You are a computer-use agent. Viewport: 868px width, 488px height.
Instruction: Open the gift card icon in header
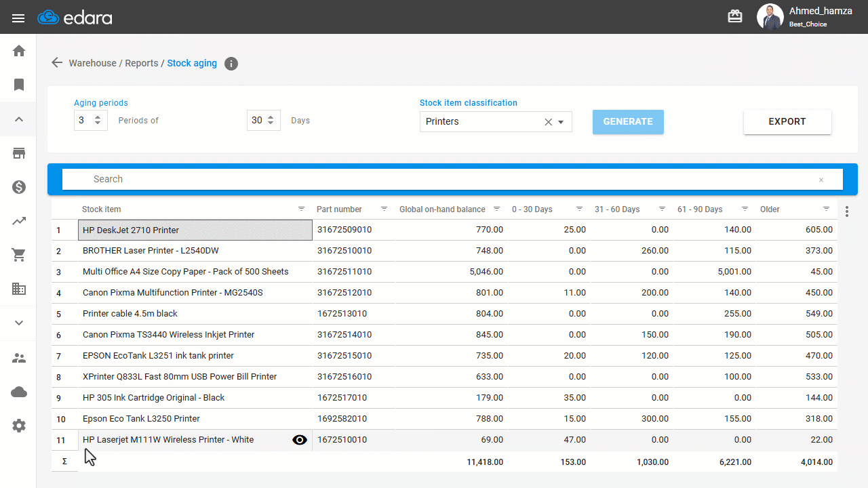(x=735, y=16)
